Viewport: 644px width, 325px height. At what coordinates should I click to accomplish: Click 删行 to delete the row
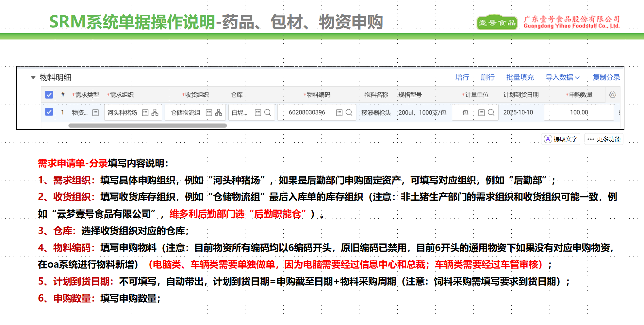[487, 77]
